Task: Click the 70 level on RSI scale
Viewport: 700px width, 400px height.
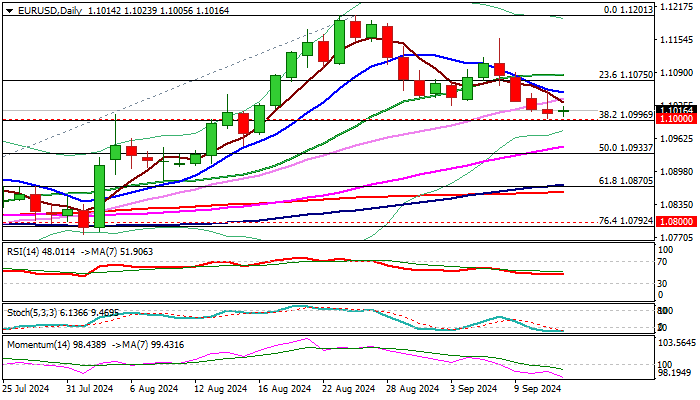Action: click(663, 261)
